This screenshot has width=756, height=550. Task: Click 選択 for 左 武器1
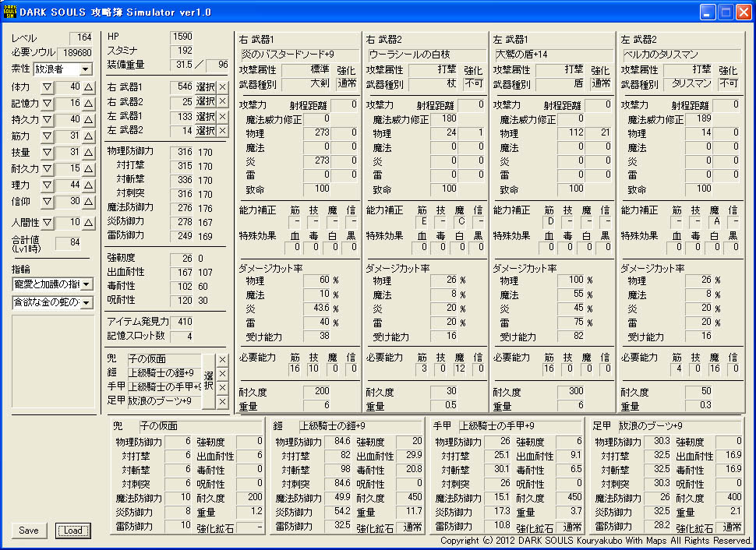(206, 117)
